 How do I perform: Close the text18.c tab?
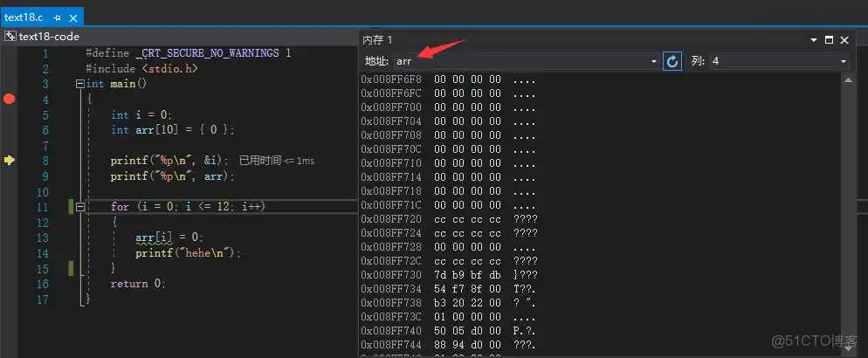pyautogui.click(x=72, y=17)
